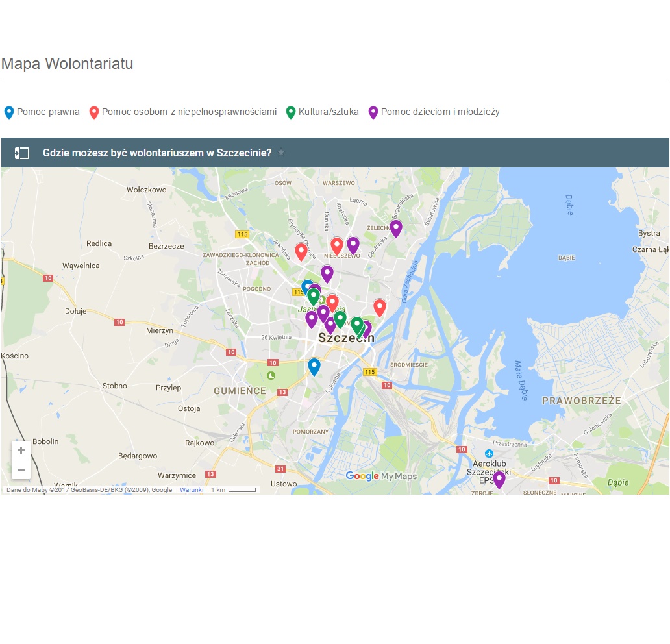Click the purple pin at Aeroklub Szczeciński
670x644 pixels.
coord(499,480)
